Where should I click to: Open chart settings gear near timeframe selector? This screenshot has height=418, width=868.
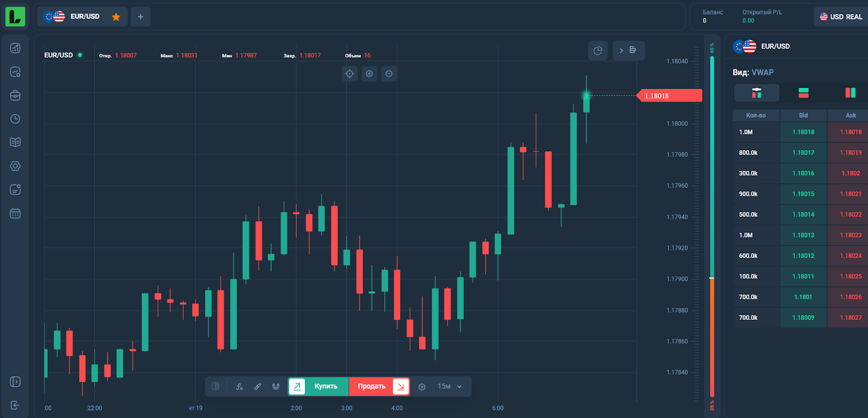point(422,387)
